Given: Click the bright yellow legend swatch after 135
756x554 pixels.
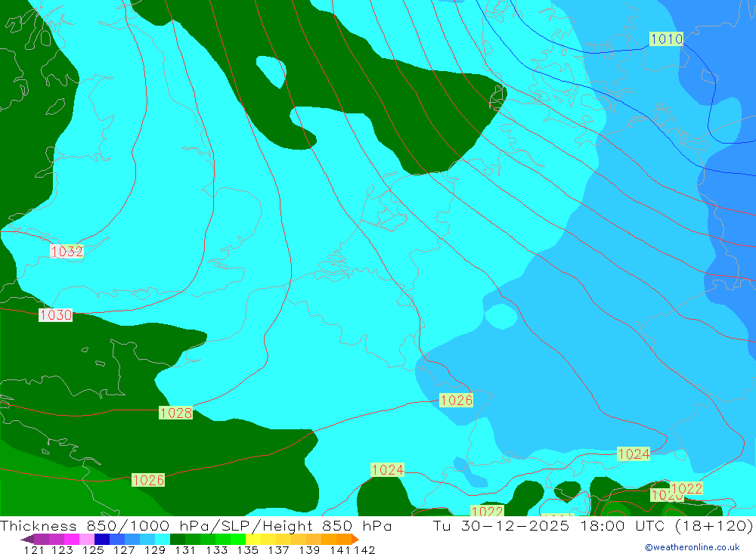Looking at the screenshot, I should pos(253,539).
